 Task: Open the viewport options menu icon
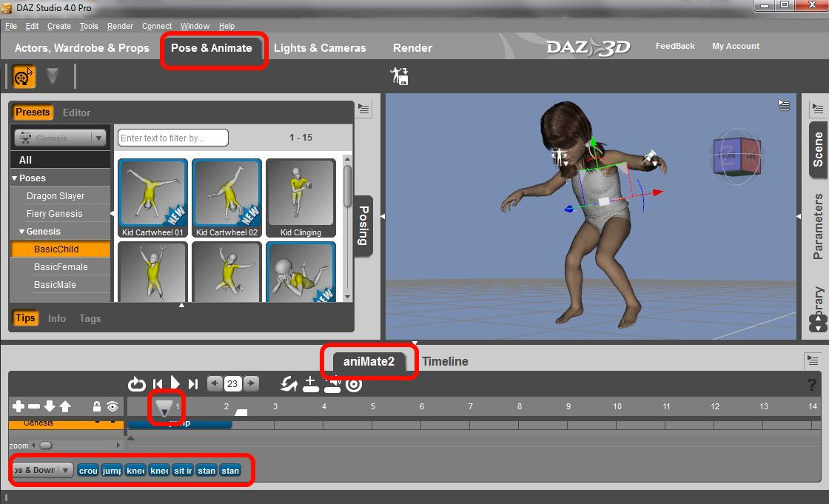click(784, 105)
